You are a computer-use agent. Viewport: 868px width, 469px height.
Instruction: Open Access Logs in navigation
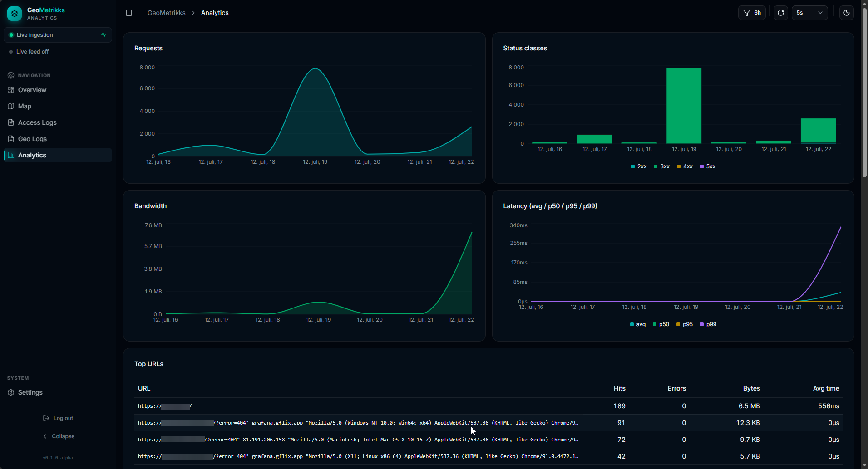coord(58,122)
